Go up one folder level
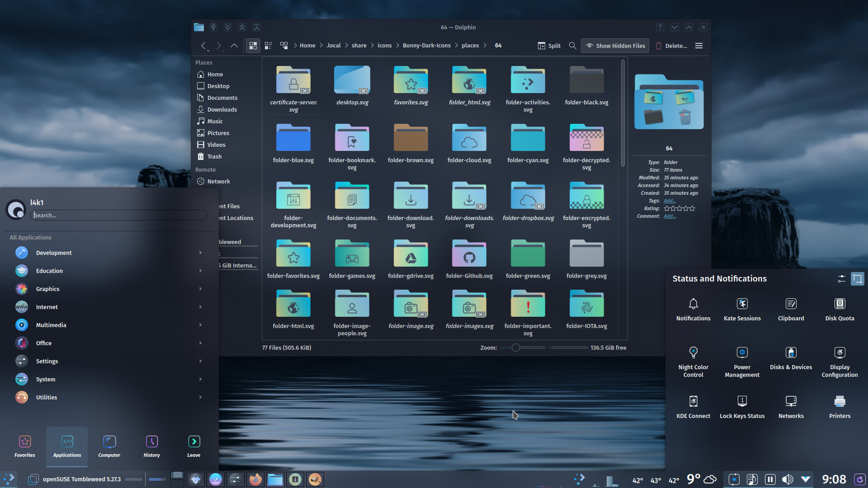 pyautogui.click(x=234, y=46)
